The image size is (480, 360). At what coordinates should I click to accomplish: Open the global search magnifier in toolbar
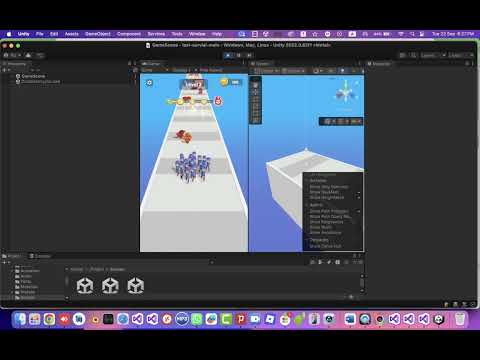point(413,55)
